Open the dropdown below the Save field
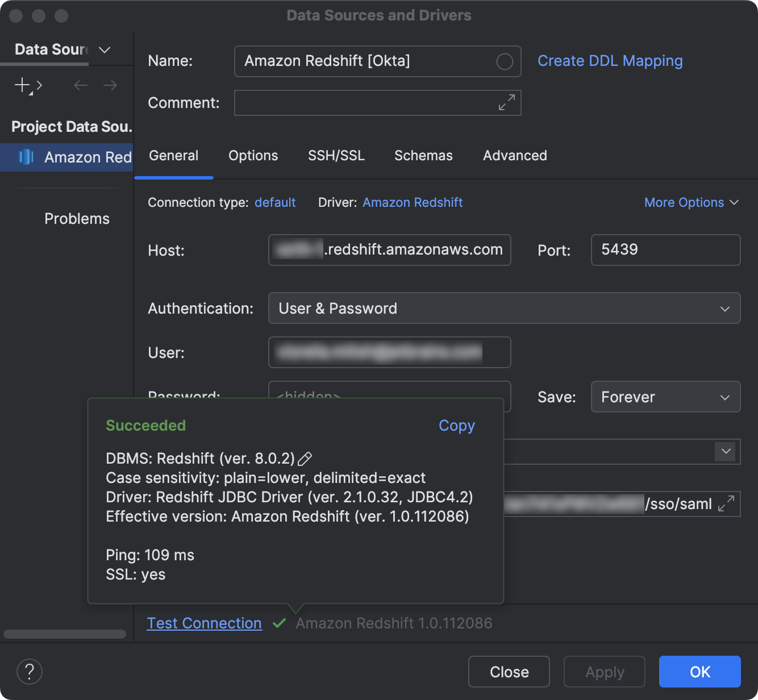 pyautogui.click(x=726, y=452)
